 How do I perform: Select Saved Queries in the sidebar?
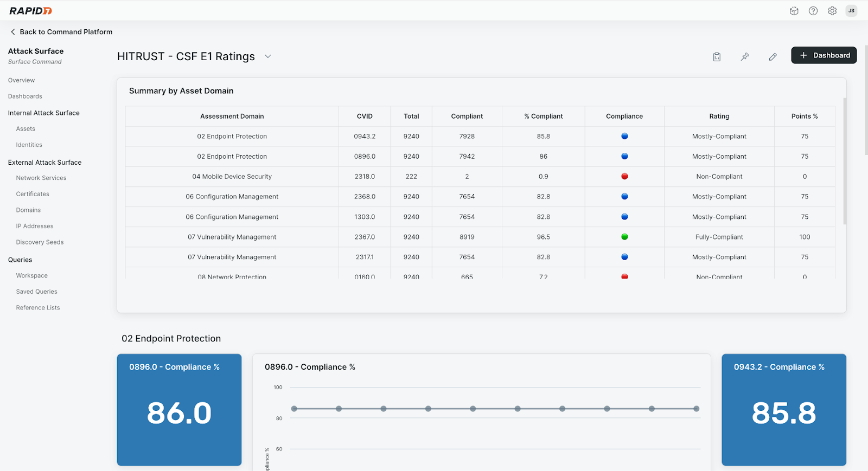pyautogui.click(x=36, y=292)
